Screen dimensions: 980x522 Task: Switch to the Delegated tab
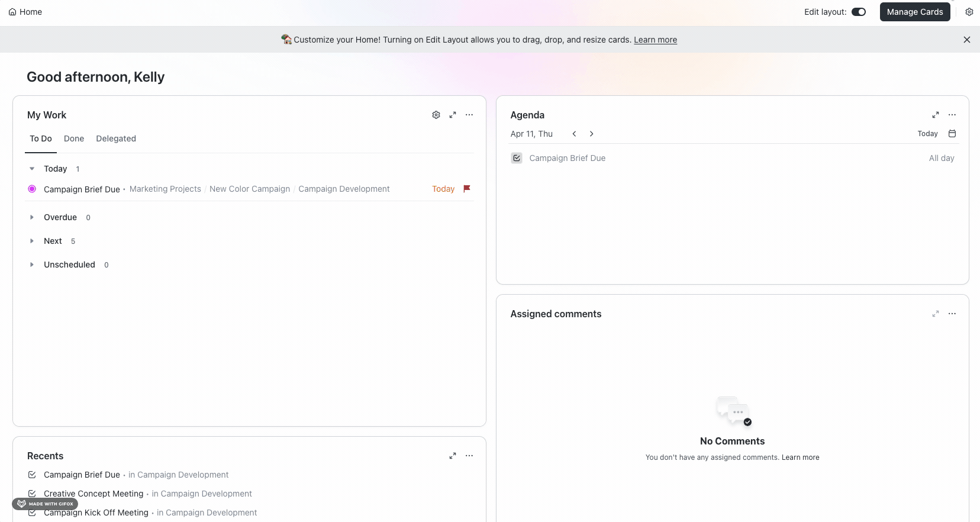(x=116, y=138)
